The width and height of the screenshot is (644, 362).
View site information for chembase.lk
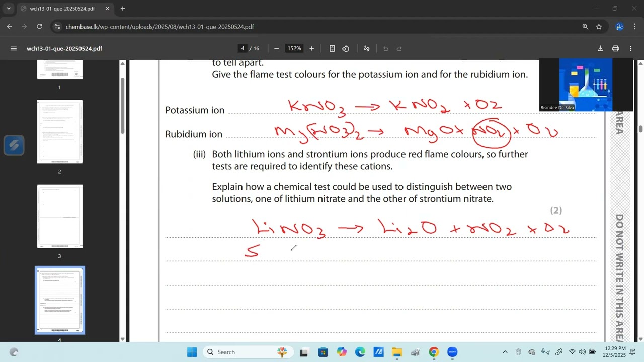(x=57, y=27)
